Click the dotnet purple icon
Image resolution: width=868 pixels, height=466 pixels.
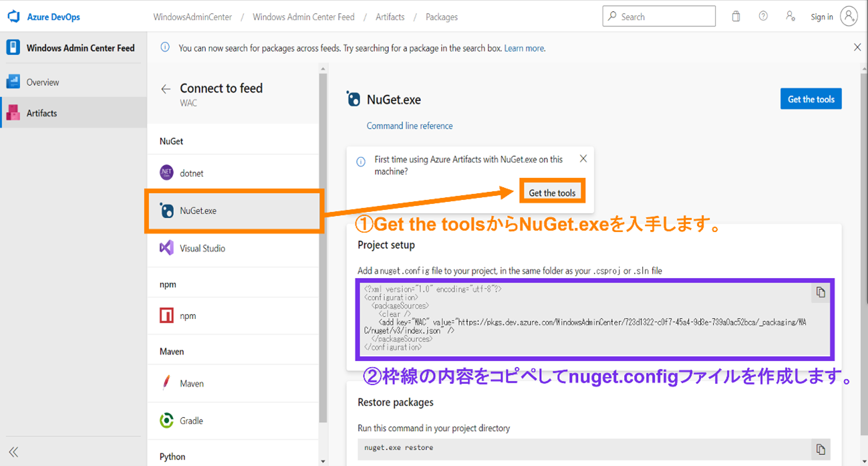(166, 173)
